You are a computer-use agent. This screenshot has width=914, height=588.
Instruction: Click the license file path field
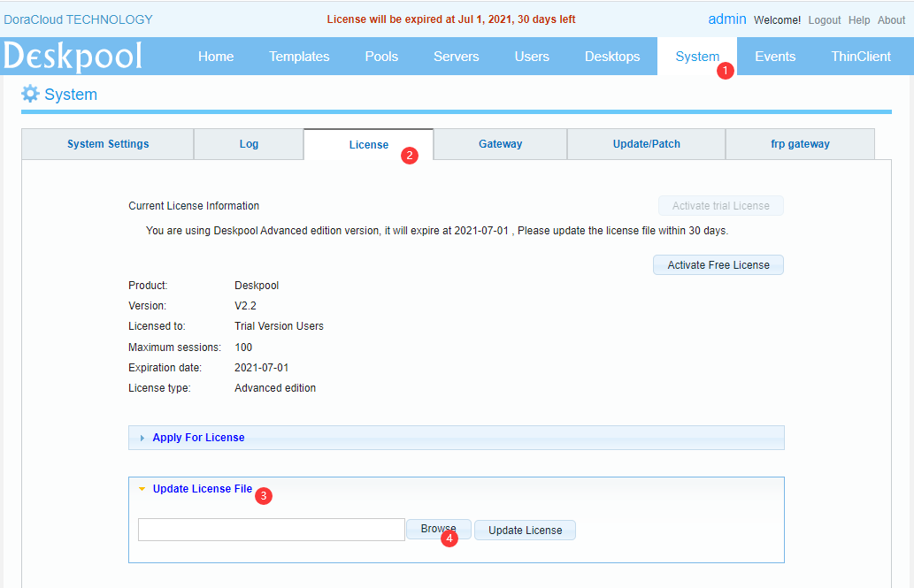pos(272,530)
